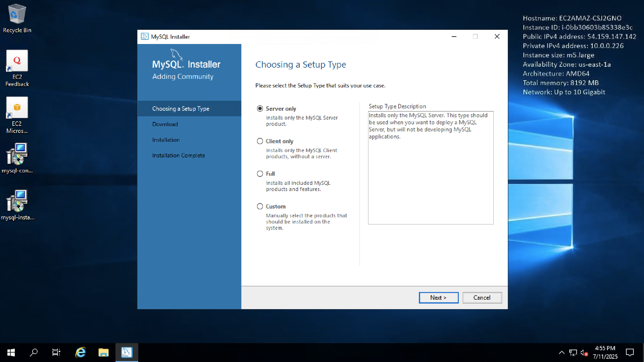Open the network status tray icon
644x362 pixels.
coord(573,353)
